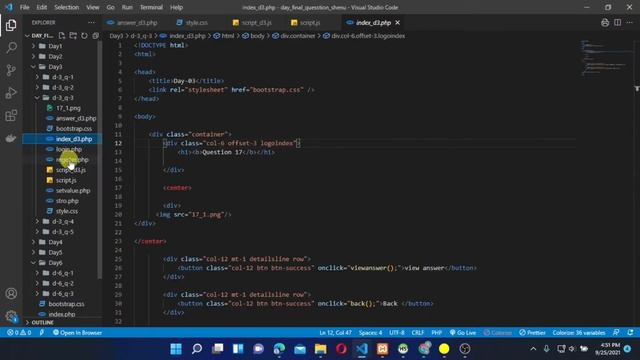This screenshot has width=640, height=360.
Task: Open Opera browser from taskbar
Action: click(341, 349)
